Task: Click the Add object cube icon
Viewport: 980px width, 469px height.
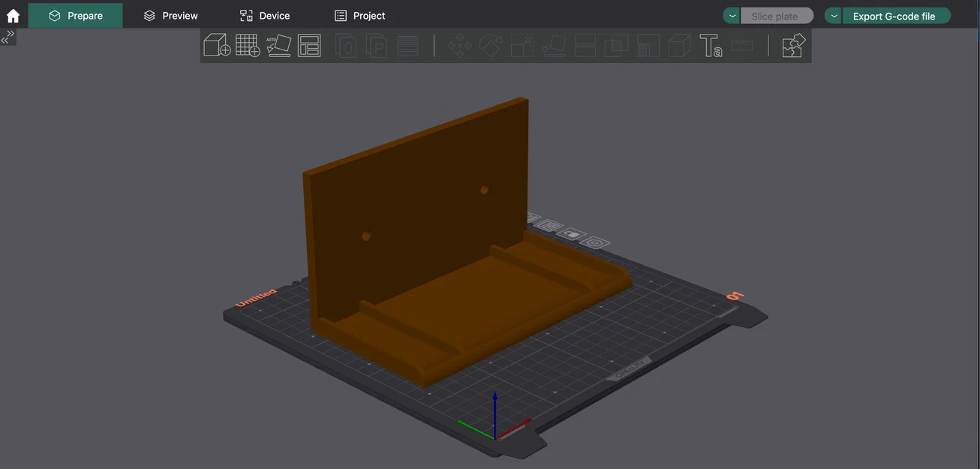Action: pos(217,45)
